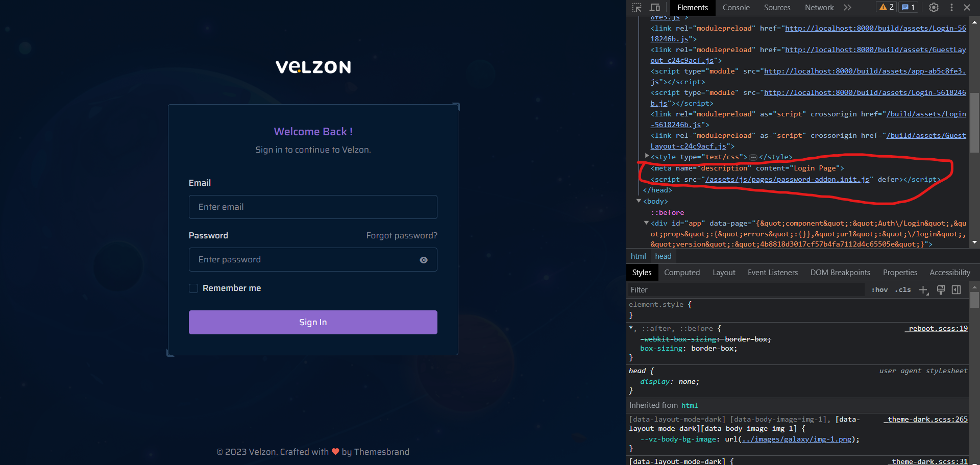980x465 pixels.
Task: Click the styles Filter input
Action: (x=746, y=290)
